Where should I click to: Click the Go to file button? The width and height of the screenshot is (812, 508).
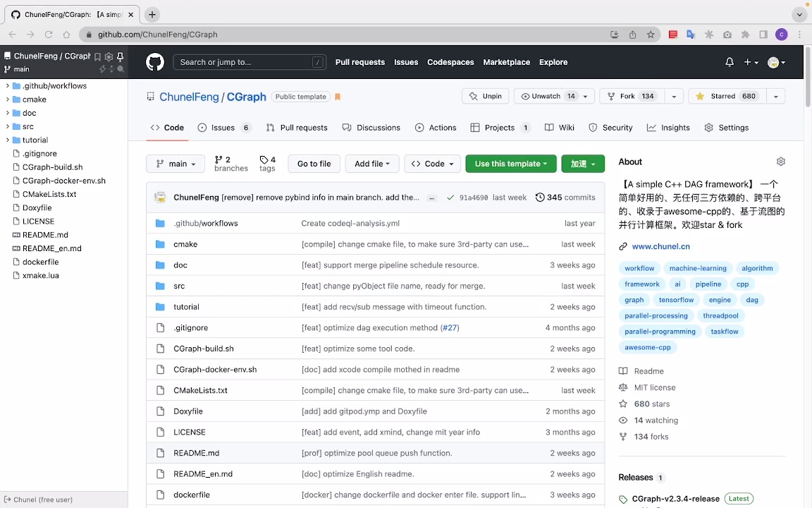(314, 164)
